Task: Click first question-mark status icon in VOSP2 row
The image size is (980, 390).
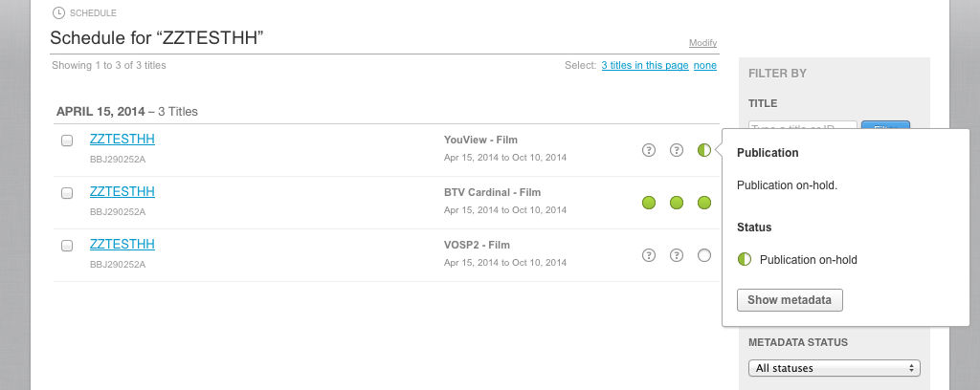Action: (649, 255)
